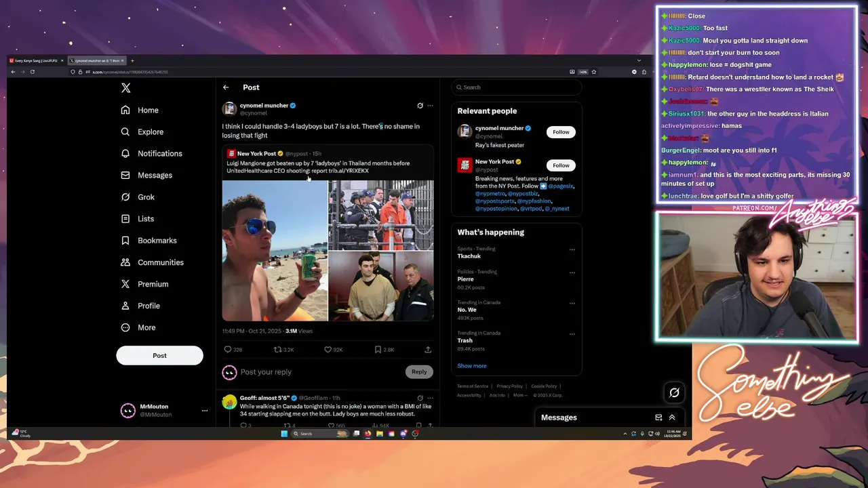Image resolution: width=868 pixels, height=488 pixels.
Task: Open Lists
Action: (138, 218)
